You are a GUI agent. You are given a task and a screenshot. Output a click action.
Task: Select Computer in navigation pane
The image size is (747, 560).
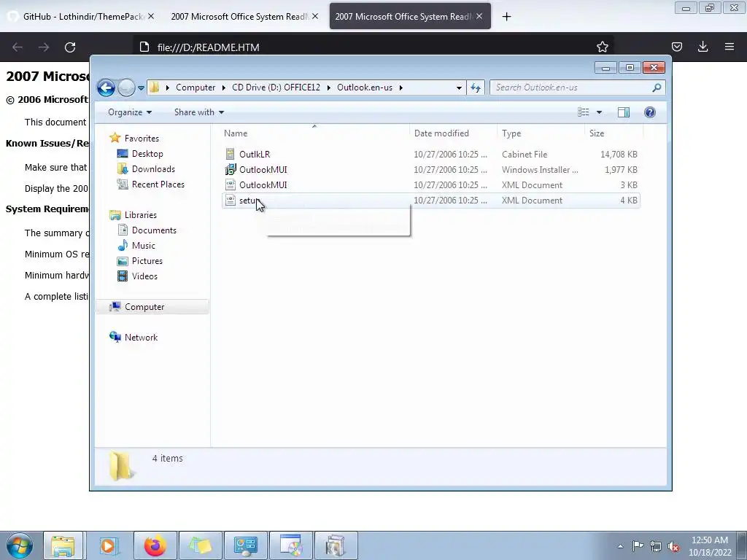click(x=144, y=307)
